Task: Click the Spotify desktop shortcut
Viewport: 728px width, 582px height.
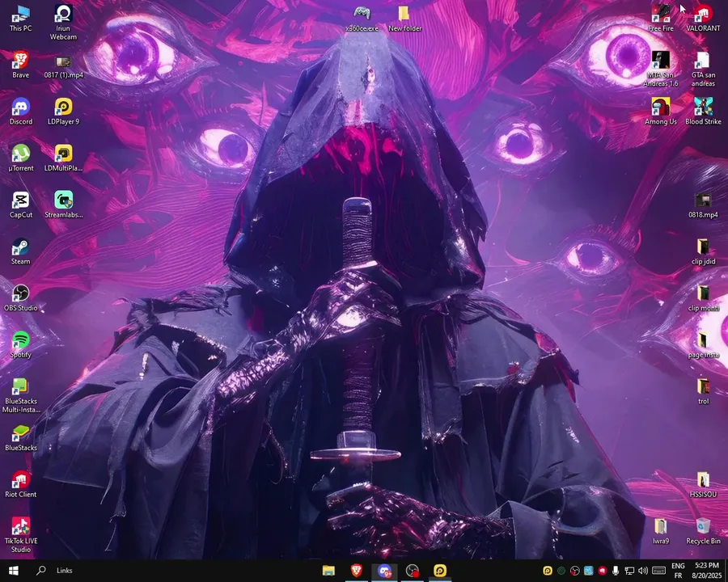Action: coord(21,344)
